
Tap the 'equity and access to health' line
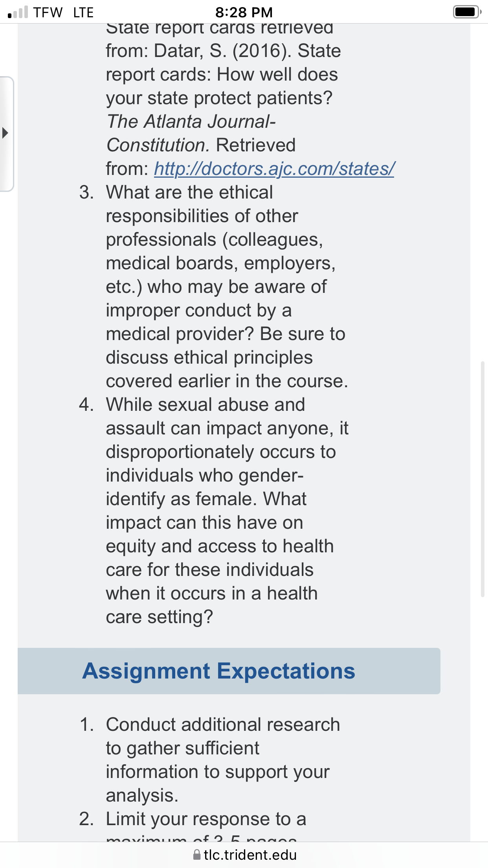tap(220, 546)
